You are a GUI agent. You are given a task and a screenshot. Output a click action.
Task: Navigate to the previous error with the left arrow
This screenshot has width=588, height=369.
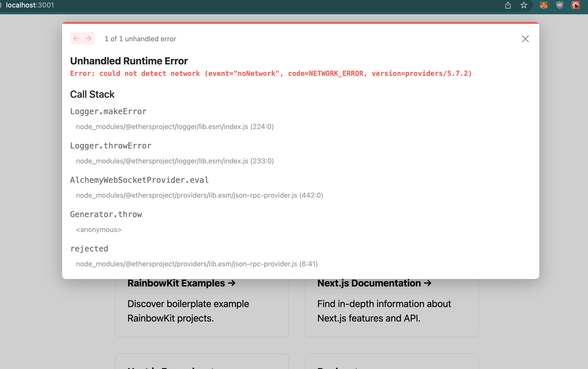pos(76,38)
